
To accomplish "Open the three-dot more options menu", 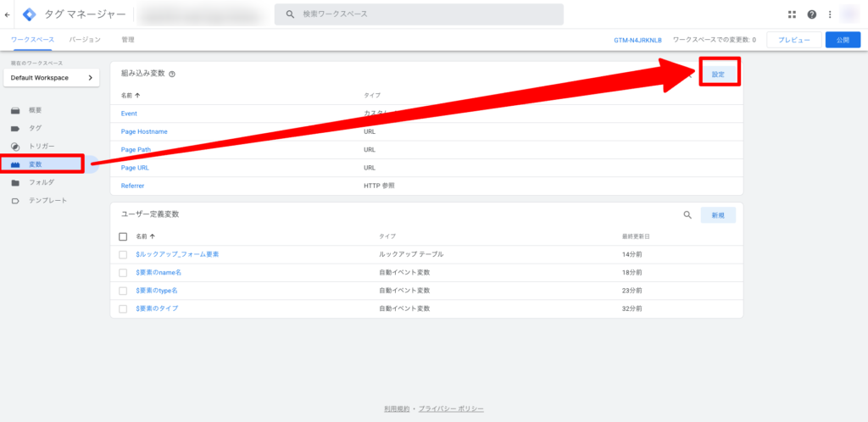I will (830, 14).
